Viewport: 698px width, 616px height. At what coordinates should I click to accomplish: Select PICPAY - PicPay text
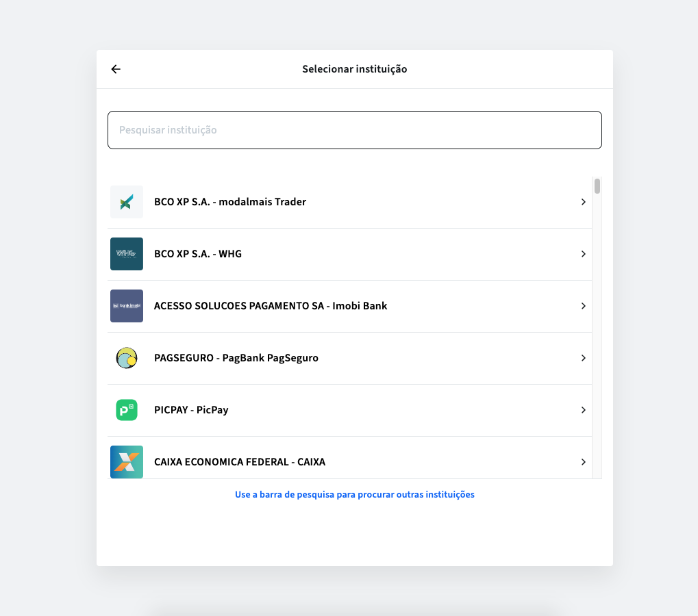[191, 410]
